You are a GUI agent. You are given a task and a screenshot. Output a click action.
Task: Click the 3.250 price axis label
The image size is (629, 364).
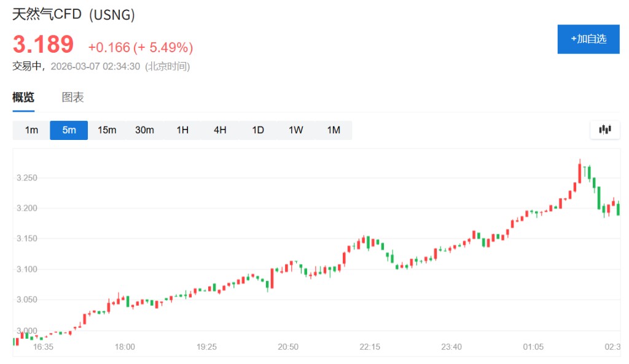tap(27, 178)
